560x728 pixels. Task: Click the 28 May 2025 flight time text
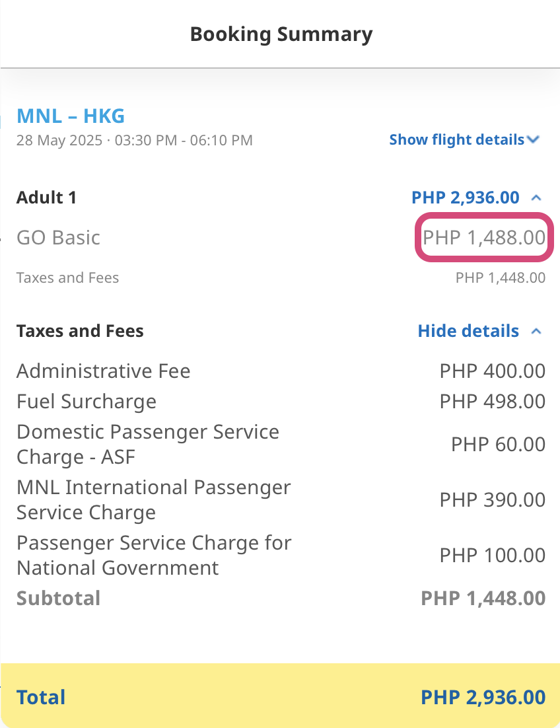click(x=134, y=140)
